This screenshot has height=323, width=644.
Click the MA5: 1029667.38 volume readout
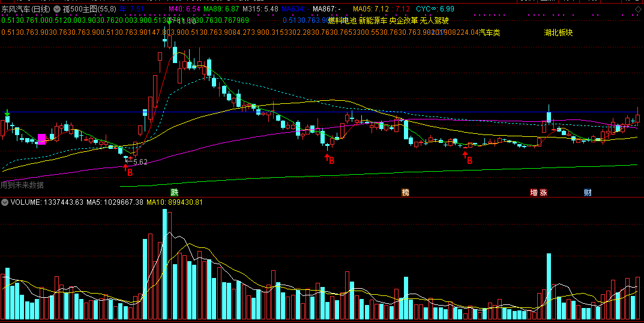pyautogui.click(x=115, y=202)
